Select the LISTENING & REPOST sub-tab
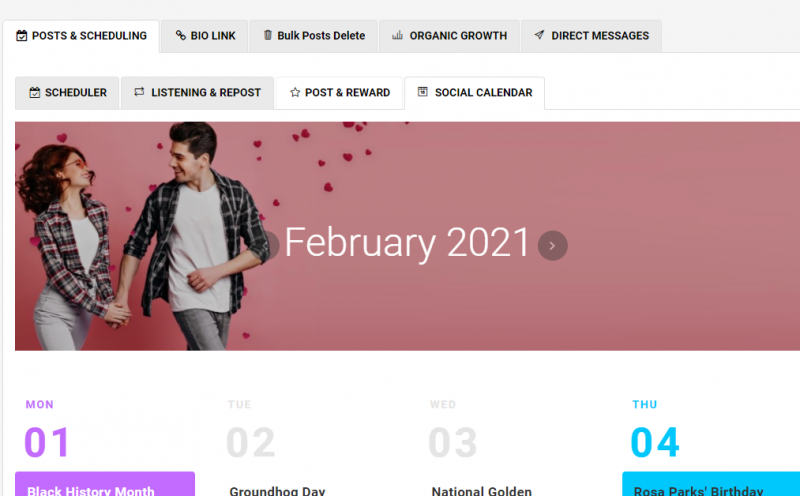The height and width of the screenshot is (496, 800). 198,93
